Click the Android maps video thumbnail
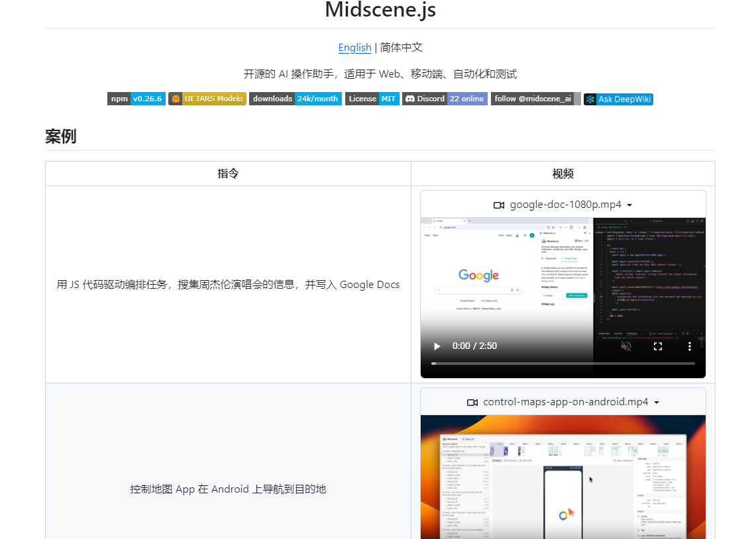 click(x=563, y=477)
